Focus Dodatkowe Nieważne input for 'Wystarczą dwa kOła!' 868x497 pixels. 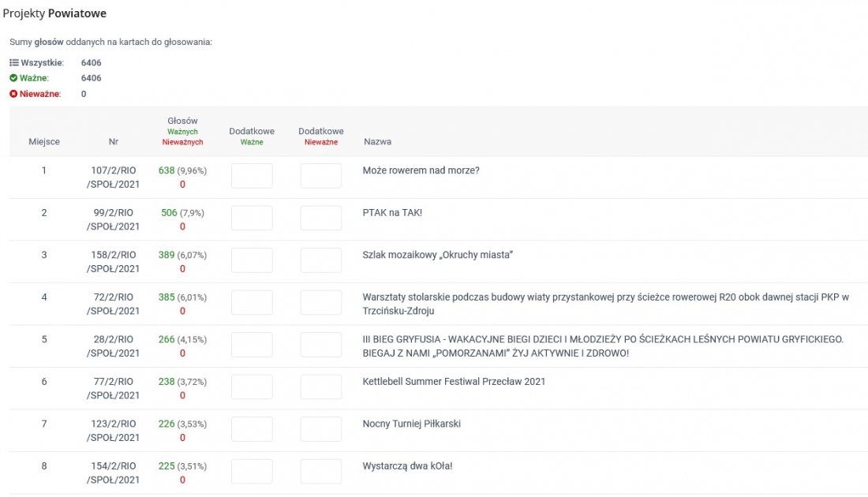point(321,472)
